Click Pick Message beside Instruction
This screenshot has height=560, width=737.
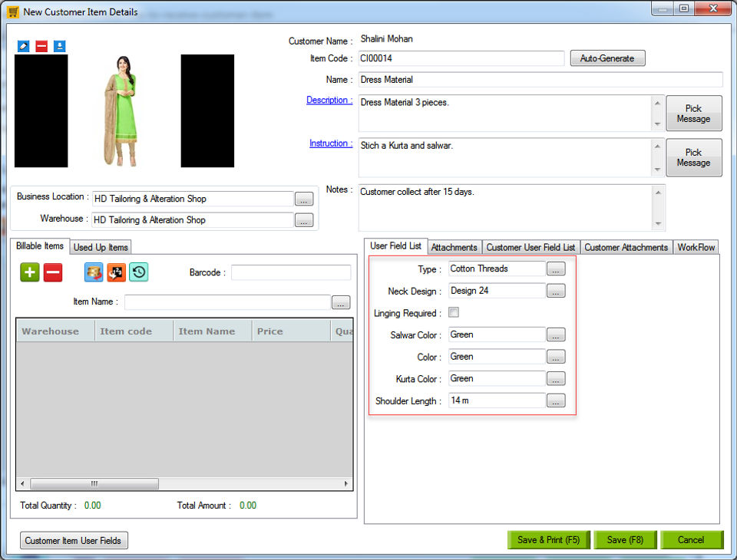(694, 157)
